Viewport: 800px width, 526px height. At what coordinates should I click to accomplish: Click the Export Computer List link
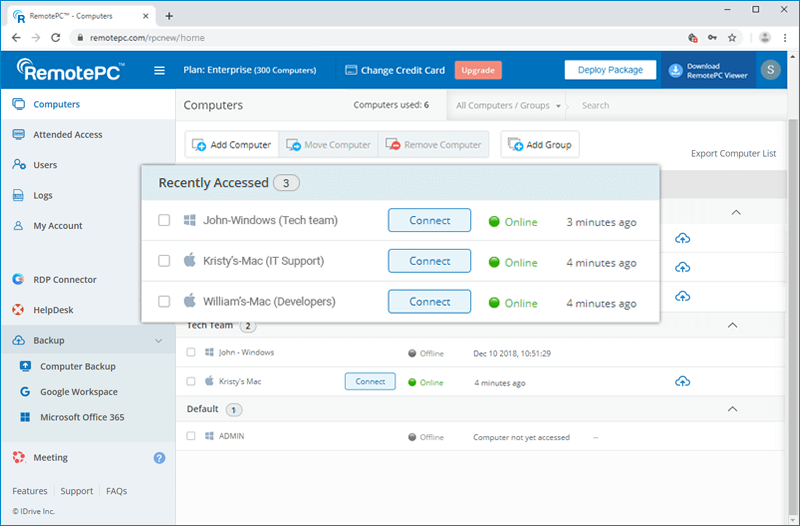click(733, 154)
